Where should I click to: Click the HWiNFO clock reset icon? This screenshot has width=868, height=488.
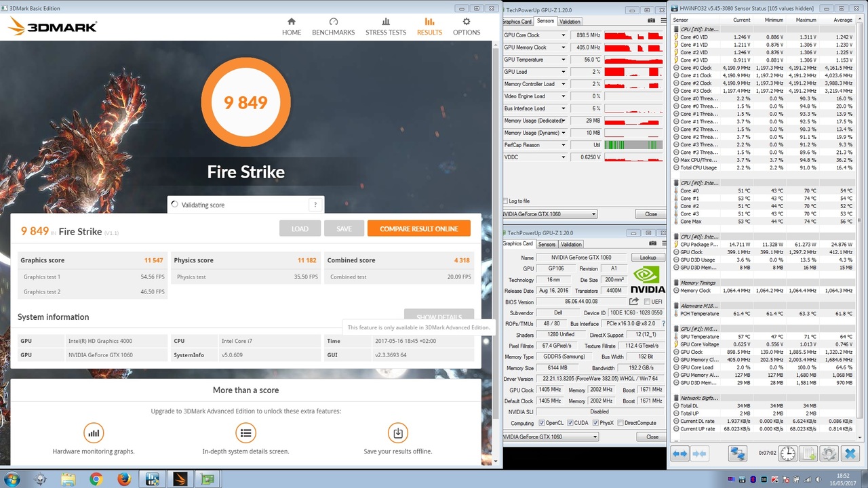coord(788,453)
